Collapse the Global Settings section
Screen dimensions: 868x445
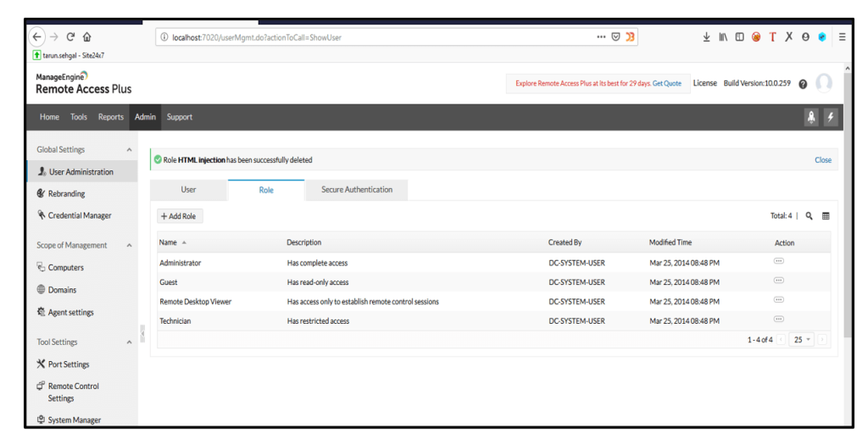pos(129,150)
